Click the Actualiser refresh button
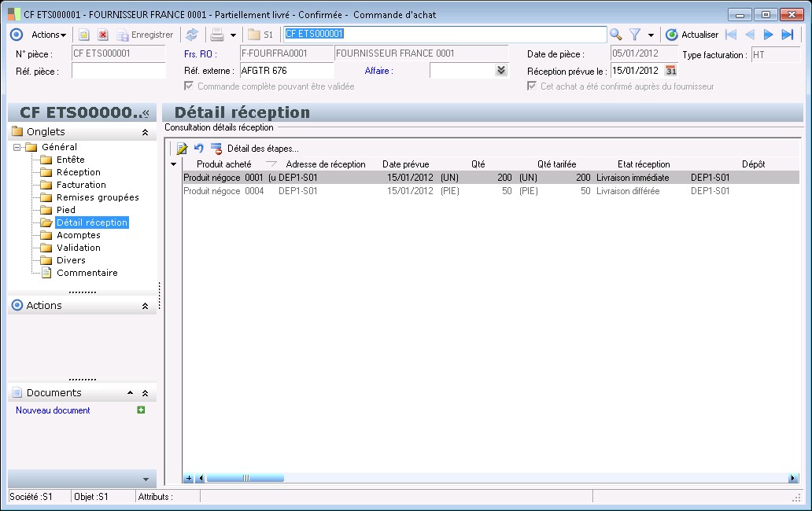 (692, 35)
